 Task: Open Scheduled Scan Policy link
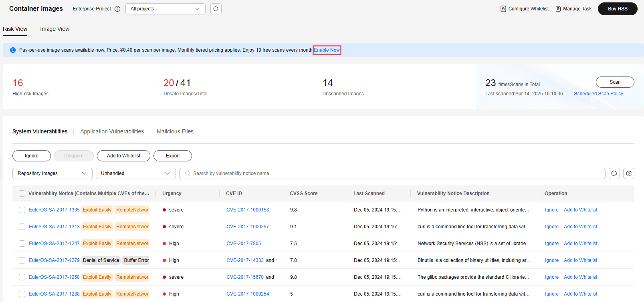click(x=598, y=94)
